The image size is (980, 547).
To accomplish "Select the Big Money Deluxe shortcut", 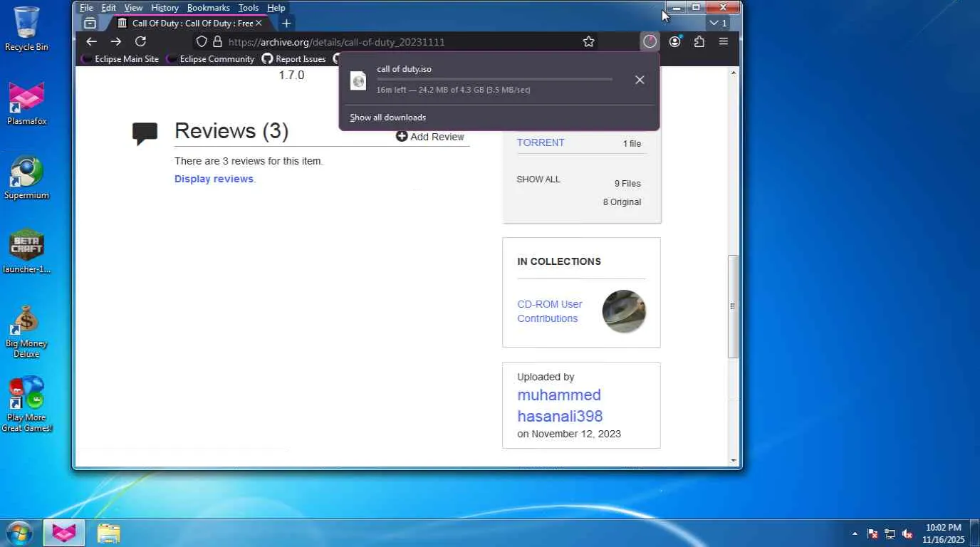I will click(26, 331).
